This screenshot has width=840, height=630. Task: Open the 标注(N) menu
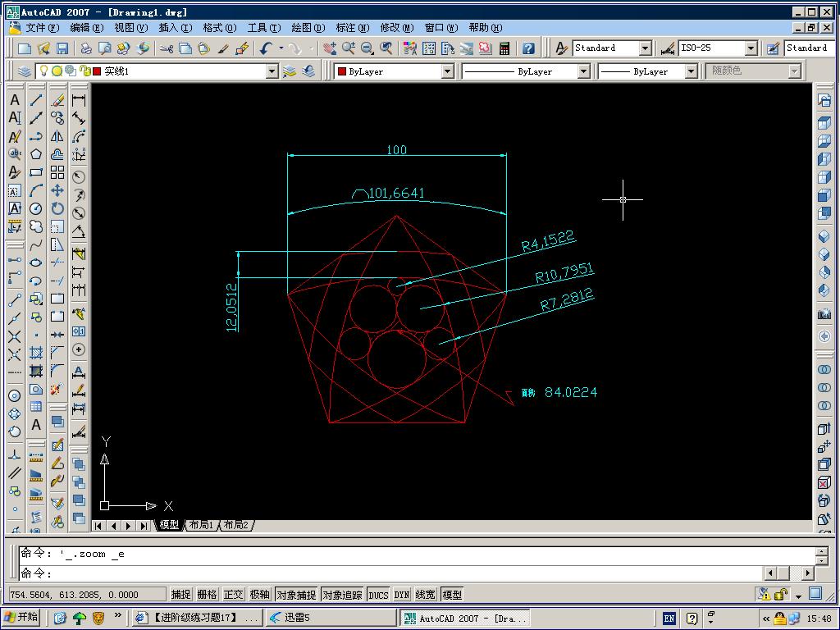(x=353, y=28)
